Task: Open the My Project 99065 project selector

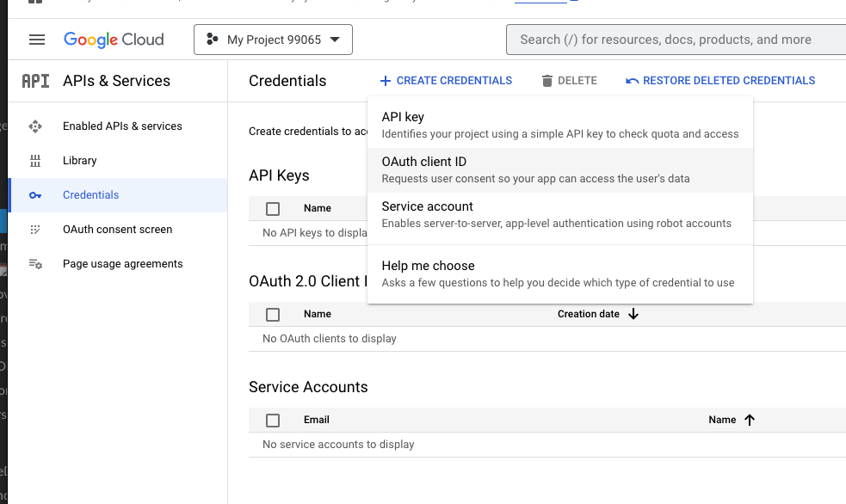Action: point(273,40)
